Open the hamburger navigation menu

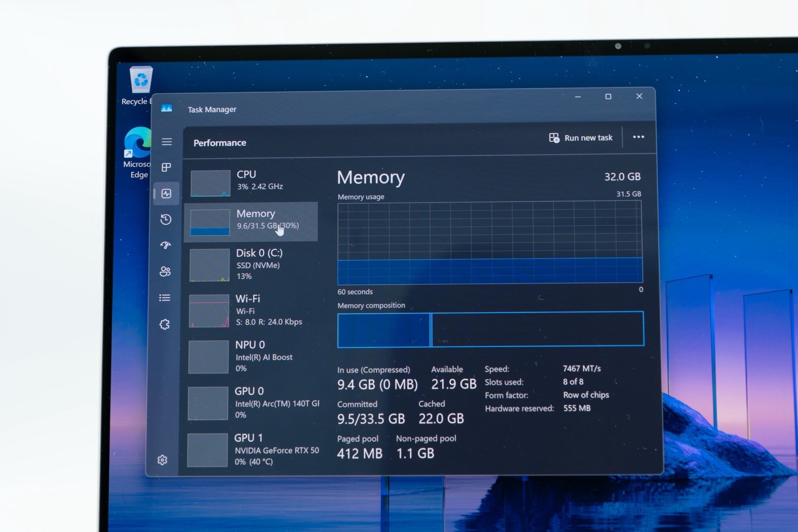tap(167, 142)
